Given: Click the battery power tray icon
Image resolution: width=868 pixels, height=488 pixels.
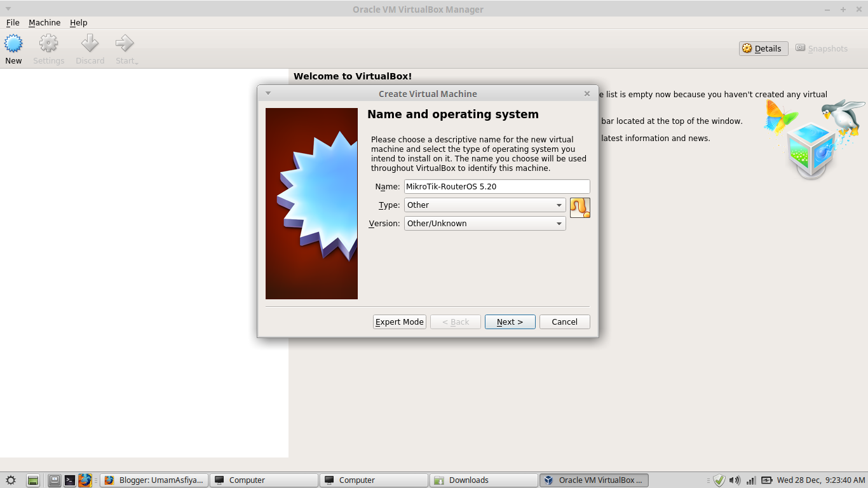Looking at the screenshot, I should click(767, 480).
